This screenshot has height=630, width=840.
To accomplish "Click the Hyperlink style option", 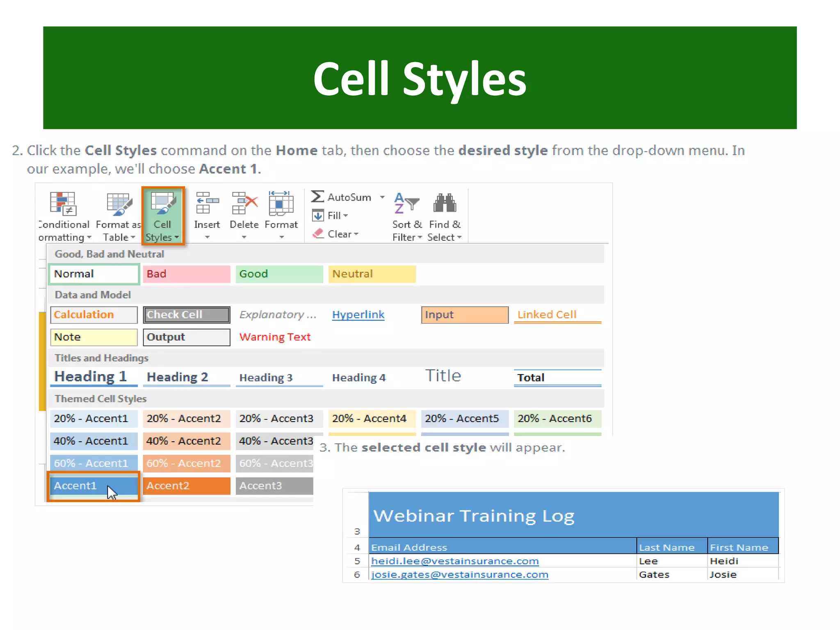I will tap(358, 315).
